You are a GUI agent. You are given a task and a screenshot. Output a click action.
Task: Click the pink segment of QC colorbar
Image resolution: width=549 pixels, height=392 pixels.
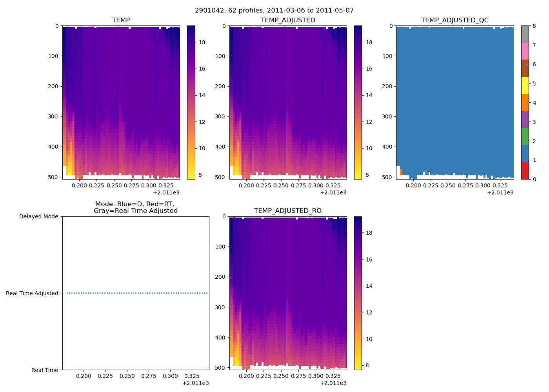coord(525,51)
